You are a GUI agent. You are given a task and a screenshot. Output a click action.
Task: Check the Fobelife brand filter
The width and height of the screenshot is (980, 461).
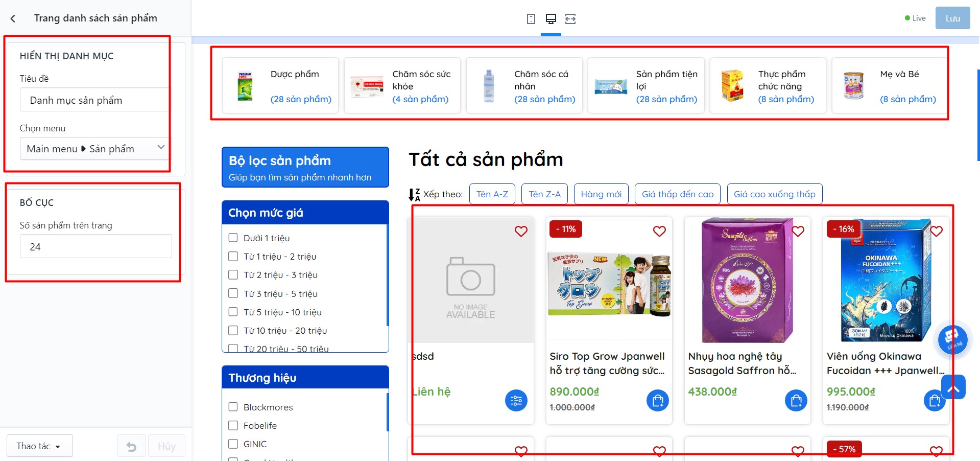233,425
